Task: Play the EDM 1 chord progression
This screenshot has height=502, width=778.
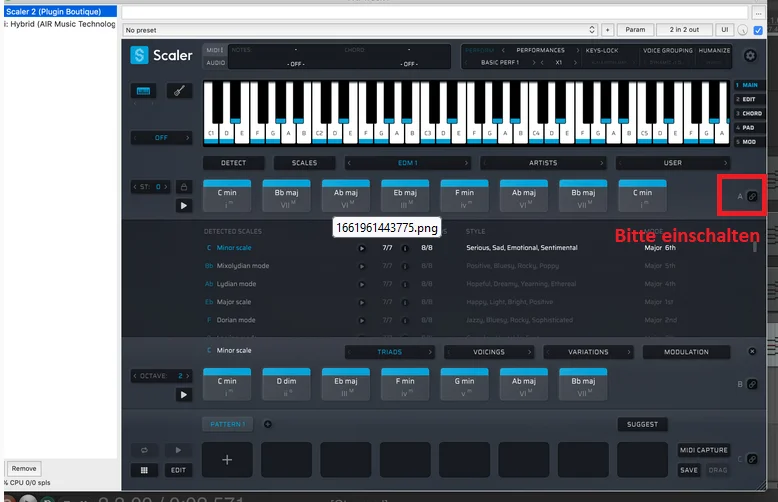Action: point(184,205)
